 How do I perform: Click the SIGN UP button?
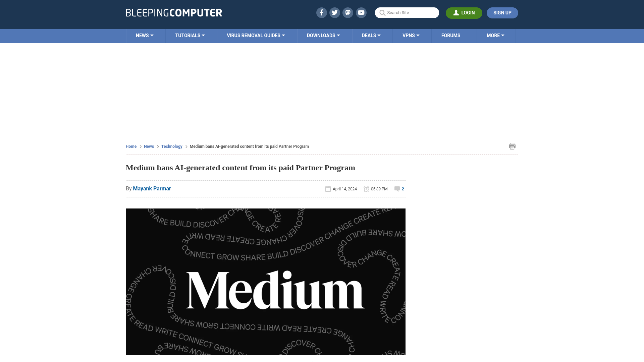pyautogui.click(x=502, y=12)
